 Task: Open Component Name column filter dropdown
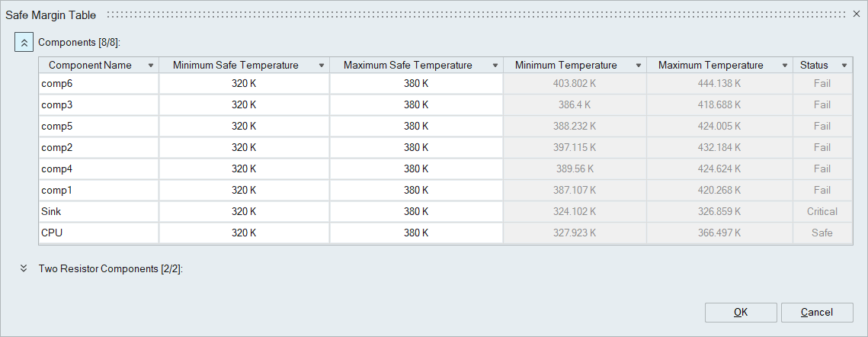151,66
